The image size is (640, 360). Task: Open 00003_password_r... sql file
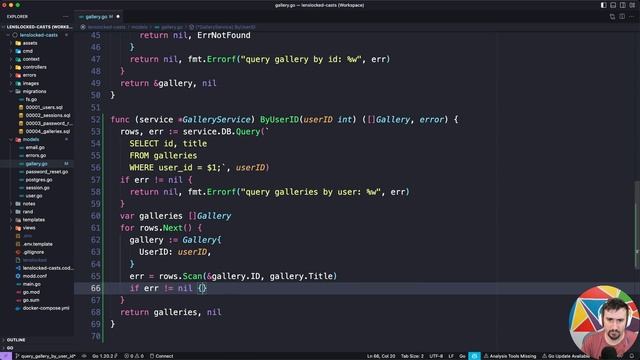tap(49, 123)
